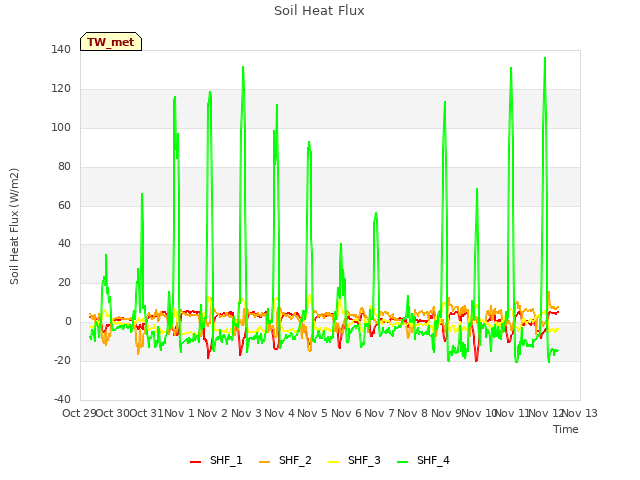The height and width of the screenshot is (480, 640).
Task: Click the Nov 7 x-axis label
Action: tap(379, 413)
